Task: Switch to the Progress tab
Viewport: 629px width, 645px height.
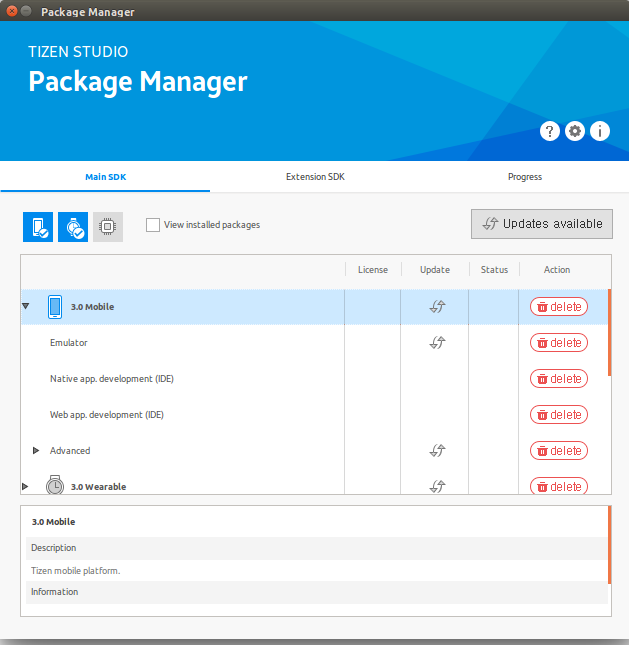Action: click(x=524, y=177)
